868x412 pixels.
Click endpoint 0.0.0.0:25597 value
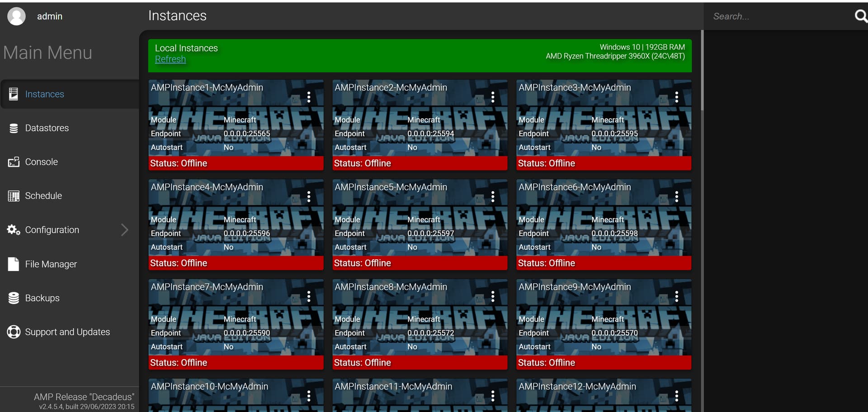[x=431, y=234]
